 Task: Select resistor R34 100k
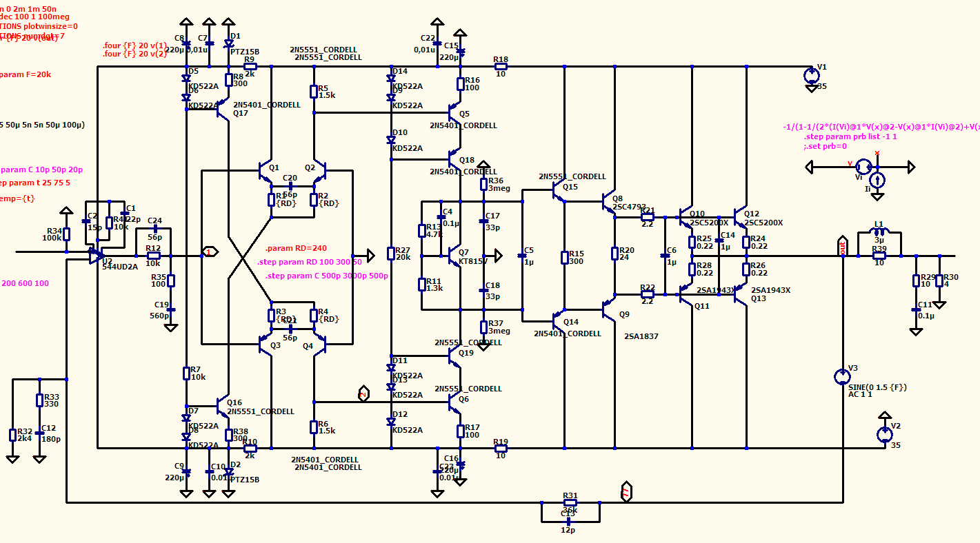tap(66, 235)
